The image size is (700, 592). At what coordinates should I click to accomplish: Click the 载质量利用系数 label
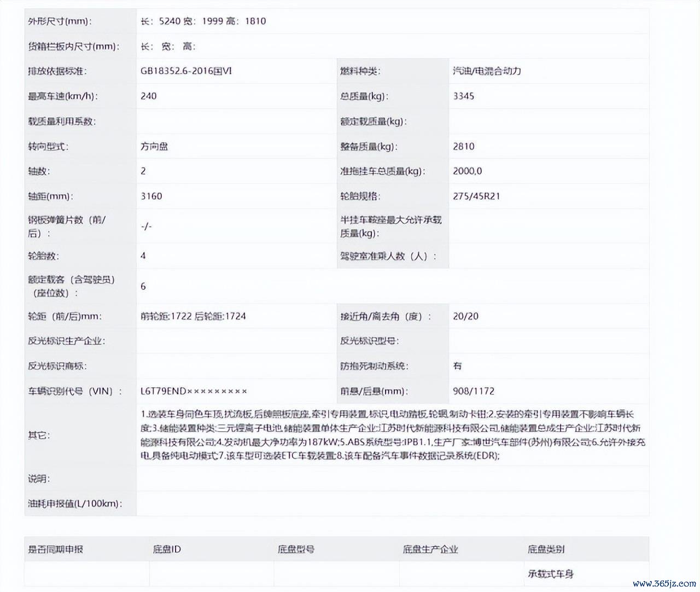pos(62,121)
